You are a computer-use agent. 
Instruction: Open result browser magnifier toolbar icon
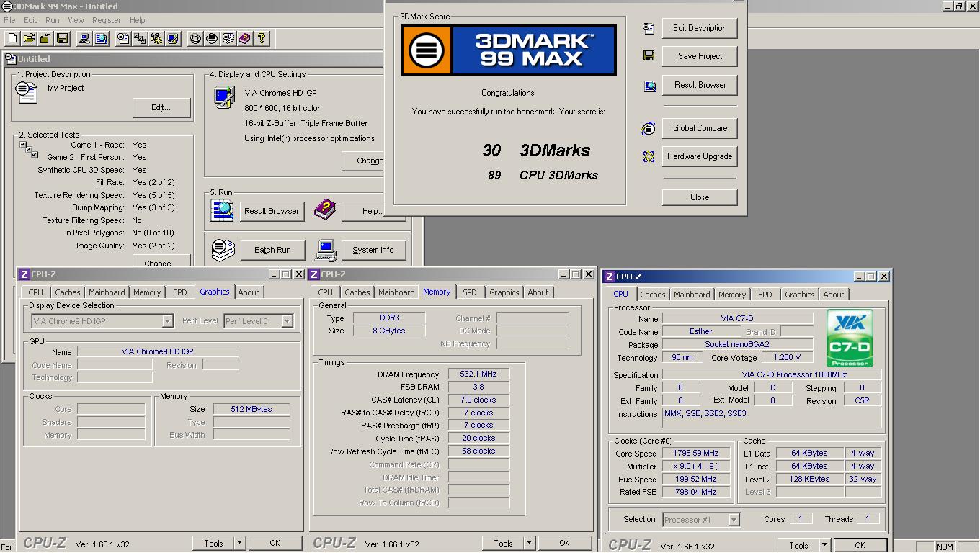tap(101, 38)
